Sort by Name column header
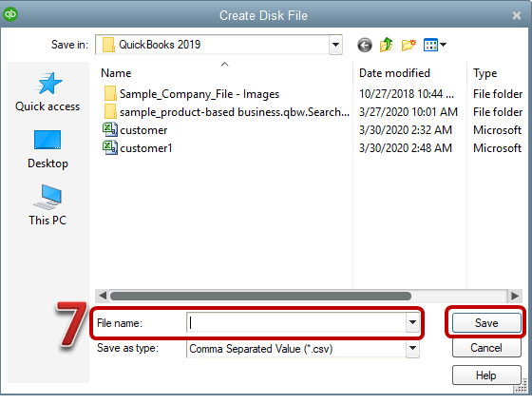 click(x=116, y=73)
